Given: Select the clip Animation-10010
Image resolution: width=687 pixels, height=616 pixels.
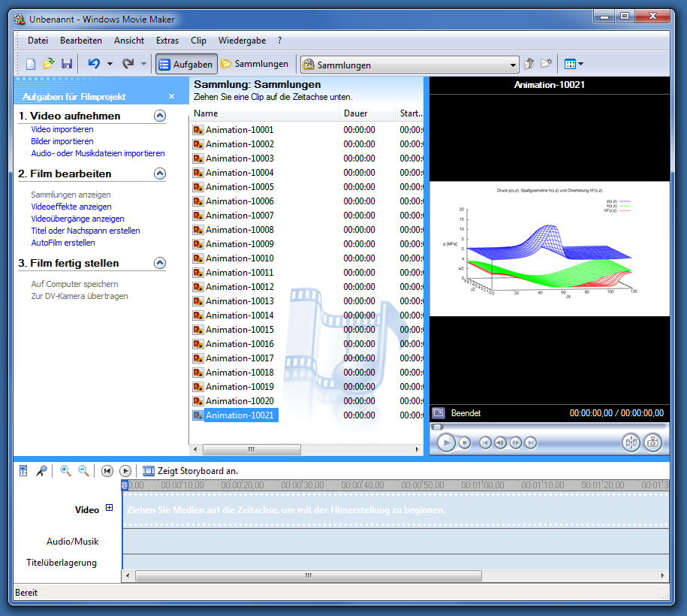Looking at the screenshot, I should (240, 258).
